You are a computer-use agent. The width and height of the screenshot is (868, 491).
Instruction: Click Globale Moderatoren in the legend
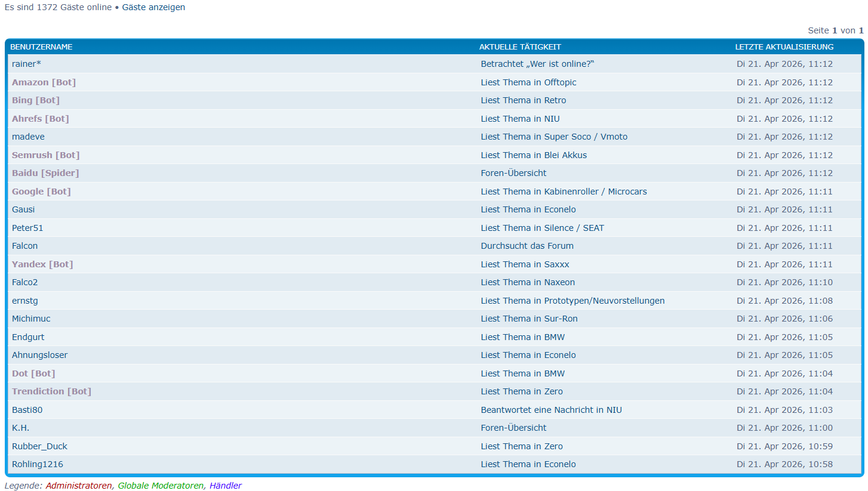[x=161, y=486]
